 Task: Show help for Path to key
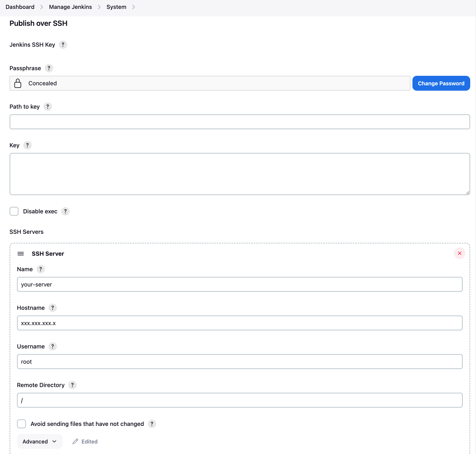(x=48, y=107)
